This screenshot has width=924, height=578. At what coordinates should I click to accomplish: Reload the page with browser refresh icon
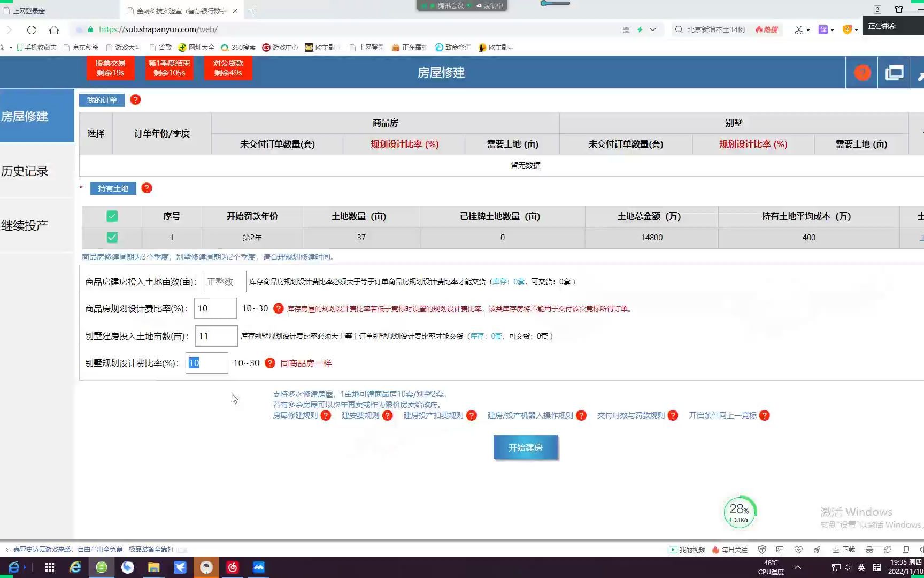click(32, 30)
